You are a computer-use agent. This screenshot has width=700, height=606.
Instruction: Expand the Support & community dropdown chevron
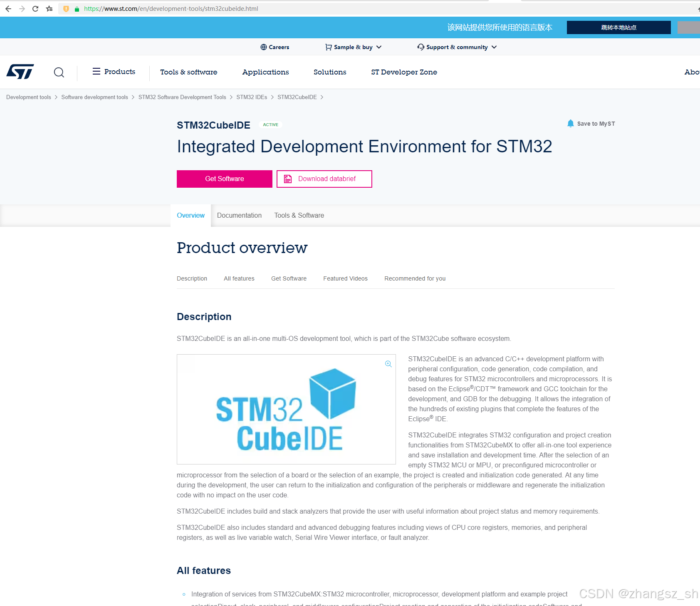pos(494,47)
